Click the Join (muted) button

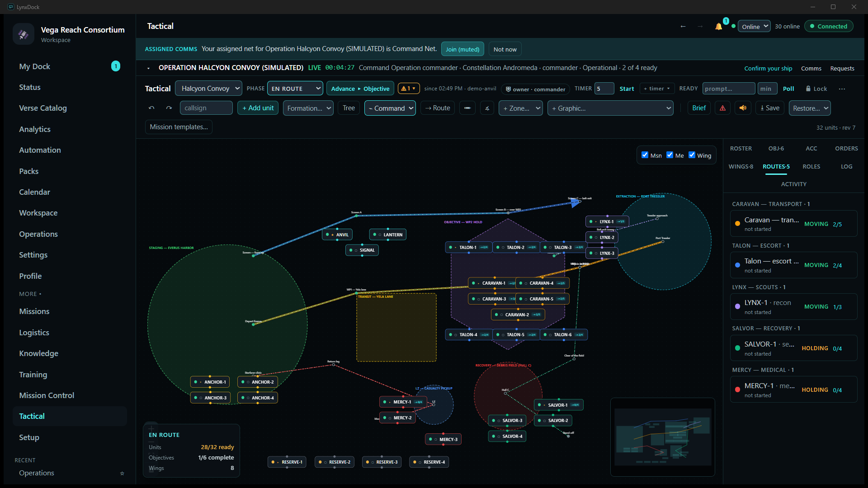coord(462,49)
